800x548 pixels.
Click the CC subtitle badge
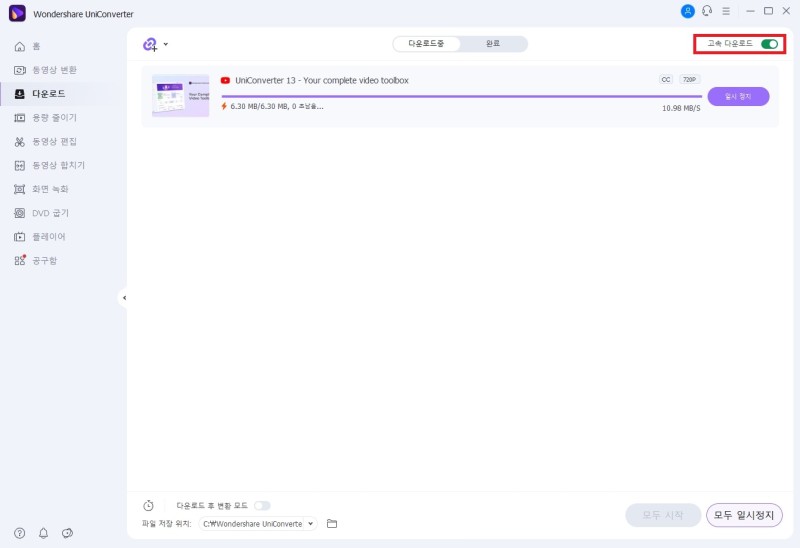[666, 80]
